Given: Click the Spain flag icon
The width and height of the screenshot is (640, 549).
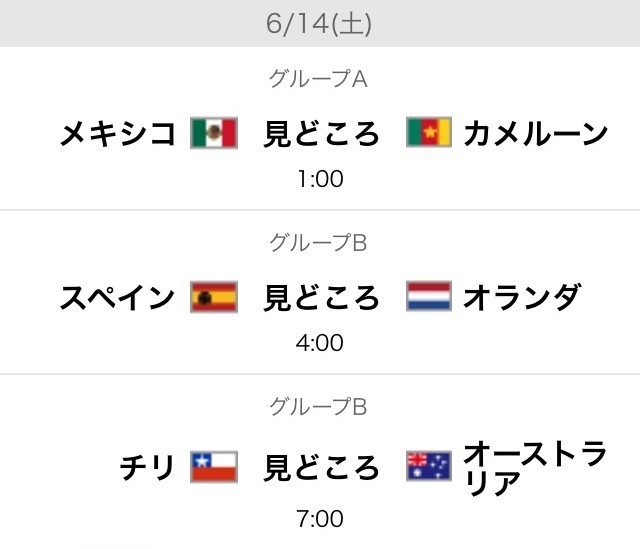Looking at the screenshot, I should [213, 297].
